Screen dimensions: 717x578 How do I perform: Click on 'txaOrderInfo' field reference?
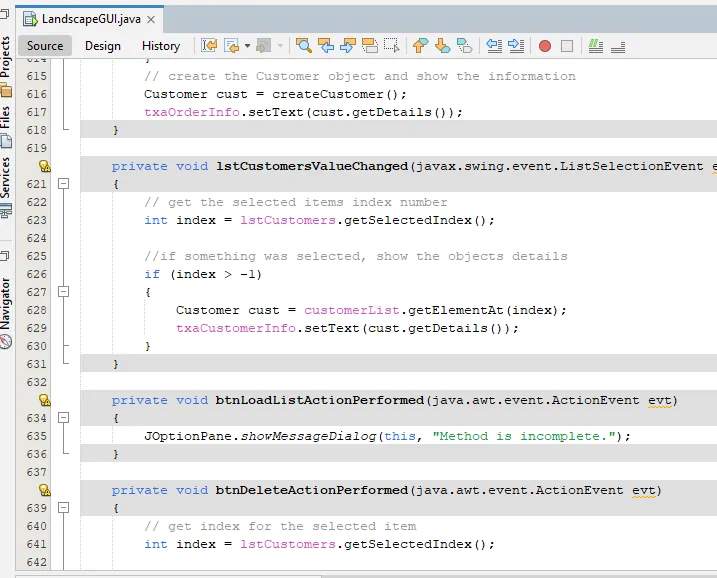[x=192, y=112]
